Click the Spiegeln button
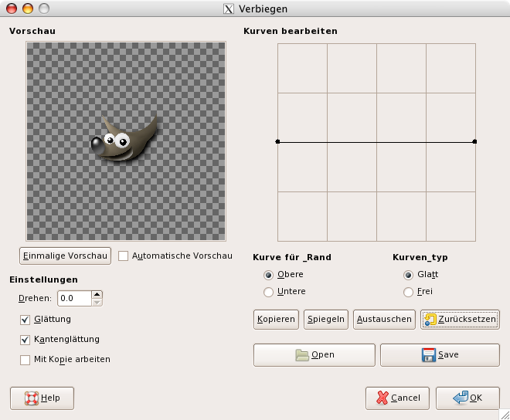 pyautogui.click(x=325, y=319)
